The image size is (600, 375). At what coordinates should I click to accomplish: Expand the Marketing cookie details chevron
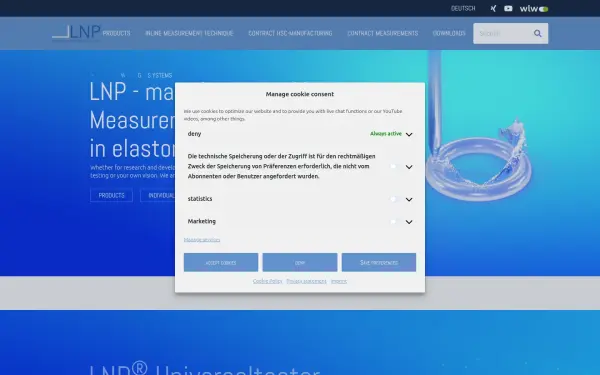tap(409, 222)
